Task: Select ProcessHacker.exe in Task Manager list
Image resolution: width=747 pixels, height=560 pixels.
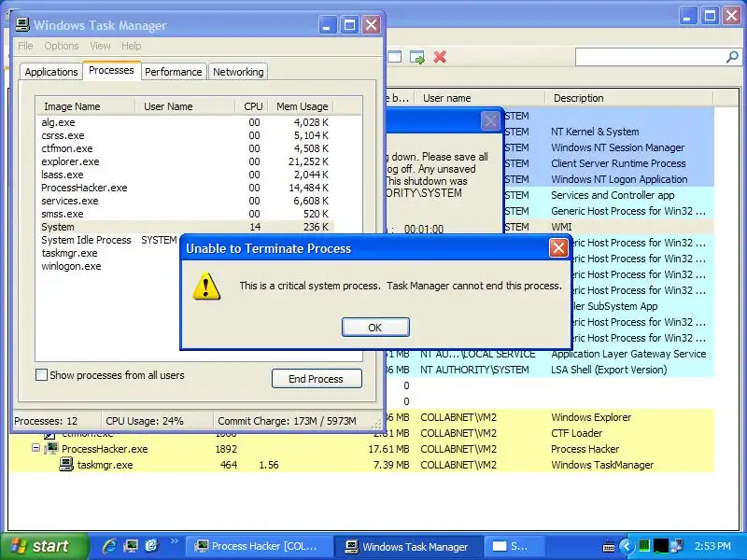Action: click(185, 188)
